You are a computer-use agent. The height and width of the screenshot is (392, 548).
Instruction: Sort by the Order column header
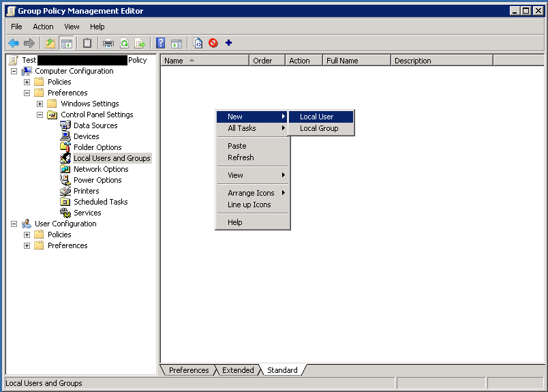click(267, 61)
